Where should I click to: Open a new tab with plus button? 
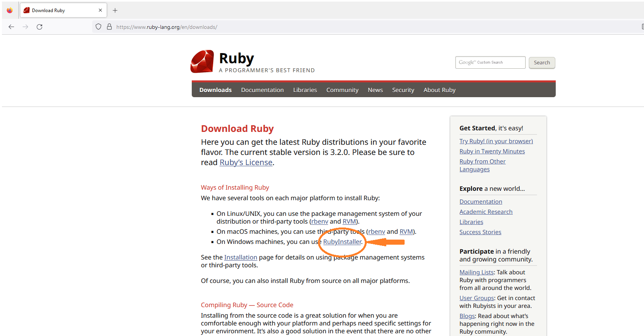pyautogui.click(x=115, y=11)
